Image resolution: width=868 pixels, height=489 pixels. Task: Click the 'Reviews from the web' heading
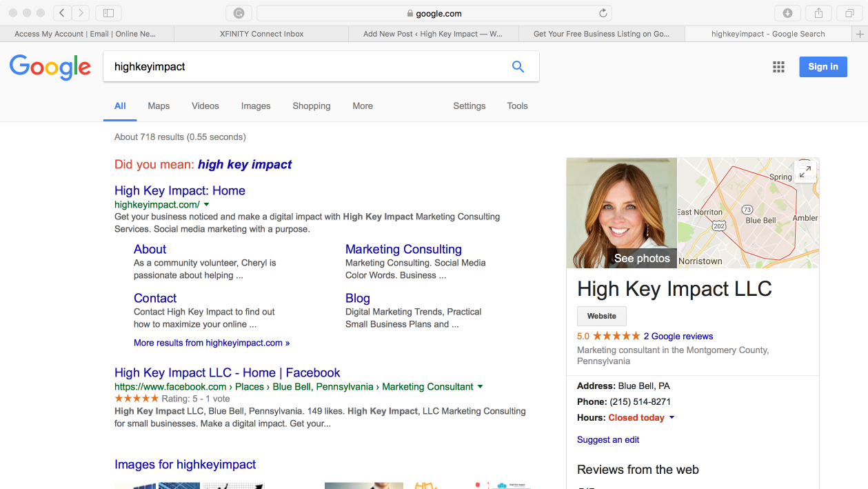(x=638, y=470)
